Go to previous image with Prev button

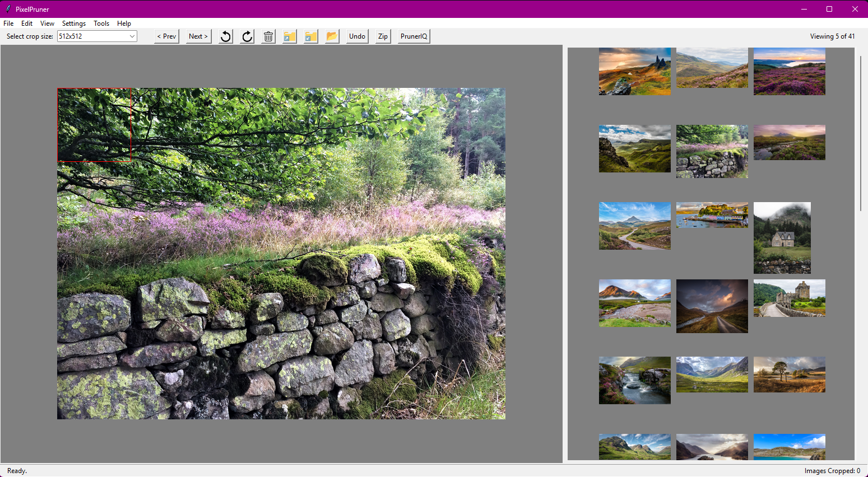tap(166, 36)
